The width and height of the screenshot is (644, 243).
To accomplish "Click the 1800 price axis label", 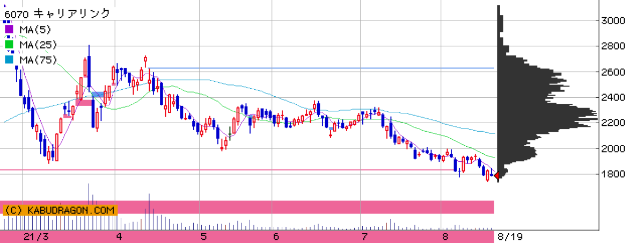I will [614, 174].
